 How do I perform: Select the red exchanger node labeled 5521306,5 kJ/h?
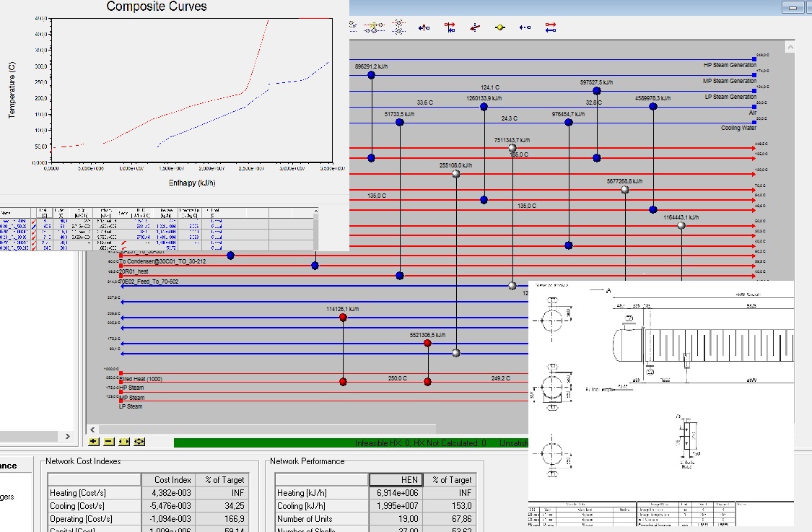click(427, 344)
